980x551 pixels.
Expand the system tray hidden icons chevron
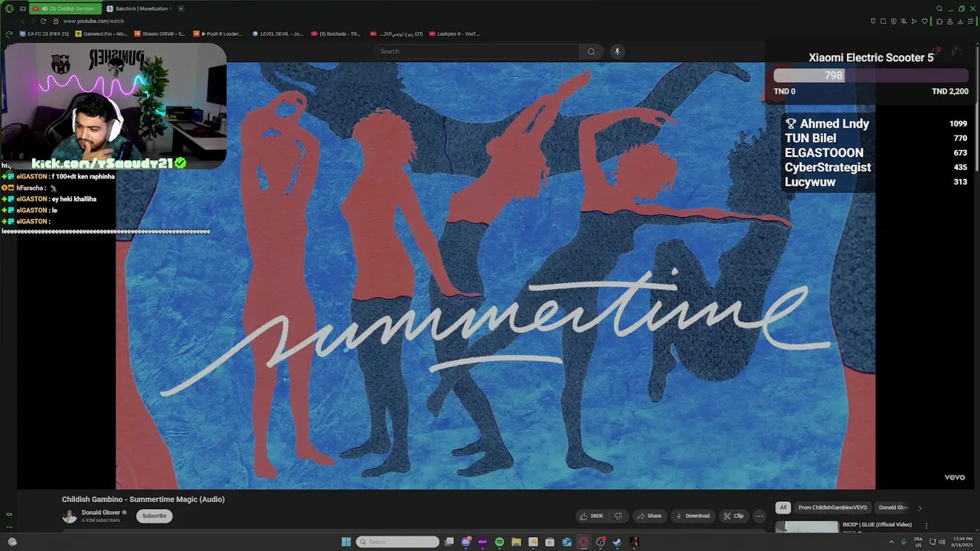pos(891,542)
